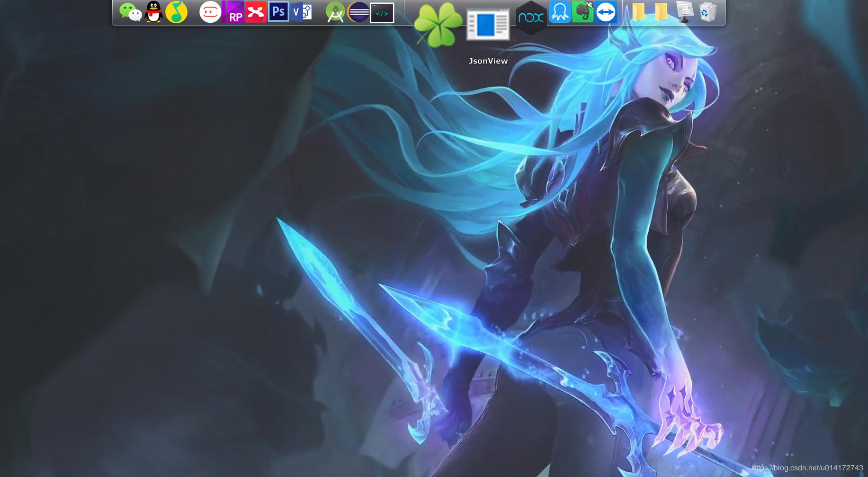This screenshot has height=477, width=868.
Task: Launch TeamViewer remote desktop
Action: (x=606, y=12)
